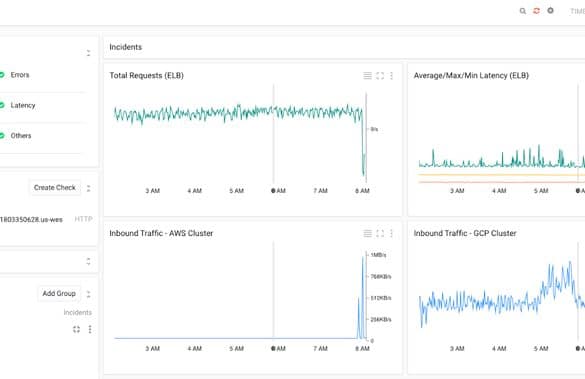Select the Others status row

(x=44, y=136)
